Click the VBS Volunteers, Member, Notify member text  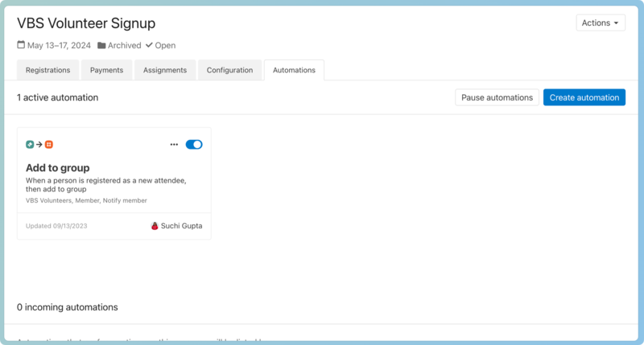click(86, 200)
